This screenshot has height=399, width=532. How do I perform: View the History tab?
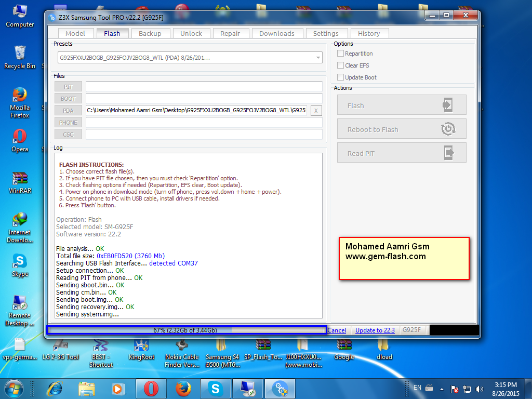point(369,33)
